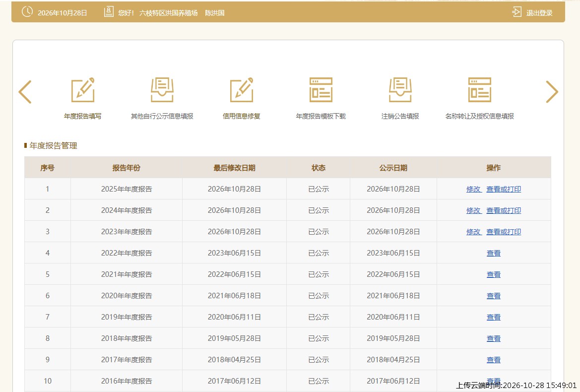
Task: Show next menu items with right arrow
Action: 552,92
